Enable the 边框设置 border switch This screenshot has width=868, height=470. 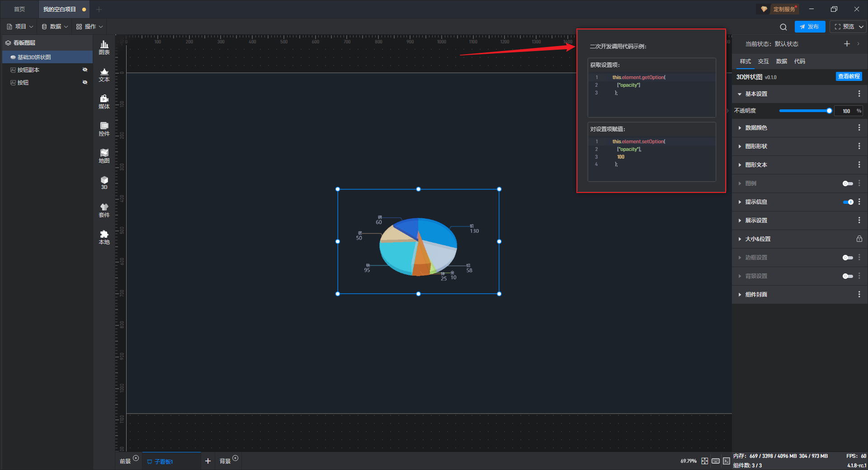[x=848, y=258]
